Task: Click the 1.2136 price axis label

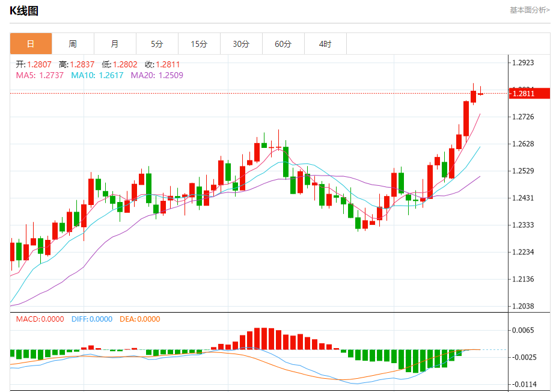Action: [x=523, y=279]
